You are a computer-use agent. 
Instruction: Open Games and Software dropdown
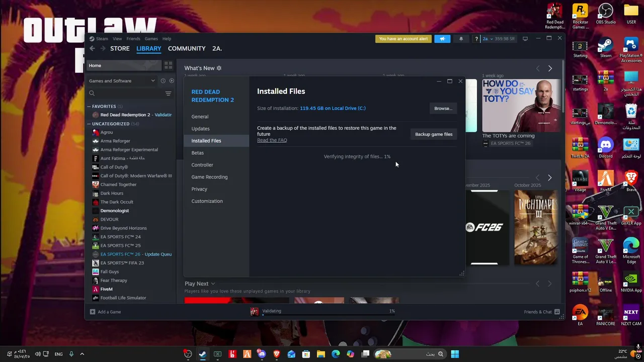click(122, 81)
